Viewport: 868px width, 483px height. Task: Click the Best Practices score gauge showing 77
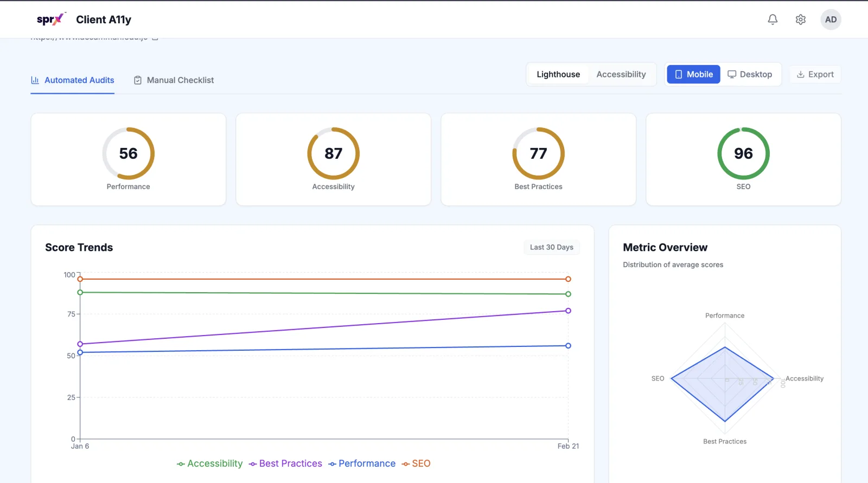(x=539, y=153)
